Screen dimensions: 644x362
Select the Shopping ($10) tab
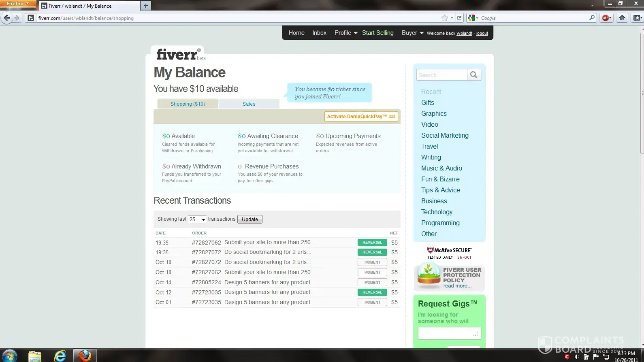point(188,104)
